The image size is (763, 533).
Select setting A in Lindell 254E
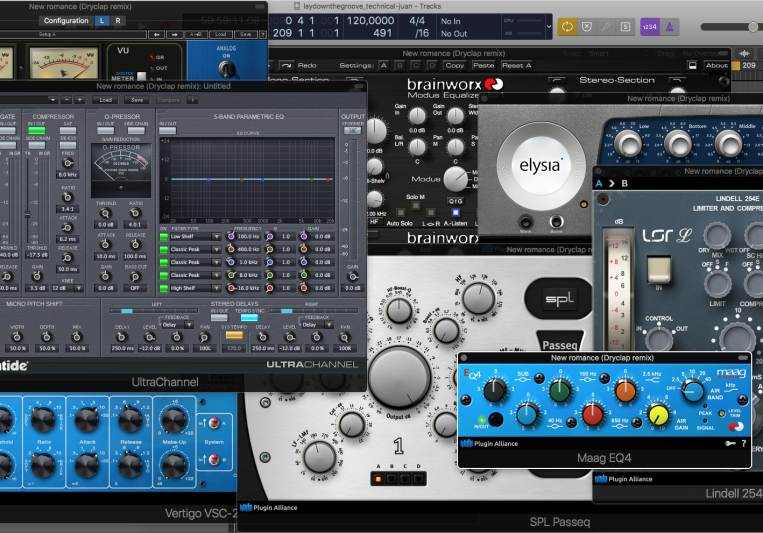[x=599, y=184]
